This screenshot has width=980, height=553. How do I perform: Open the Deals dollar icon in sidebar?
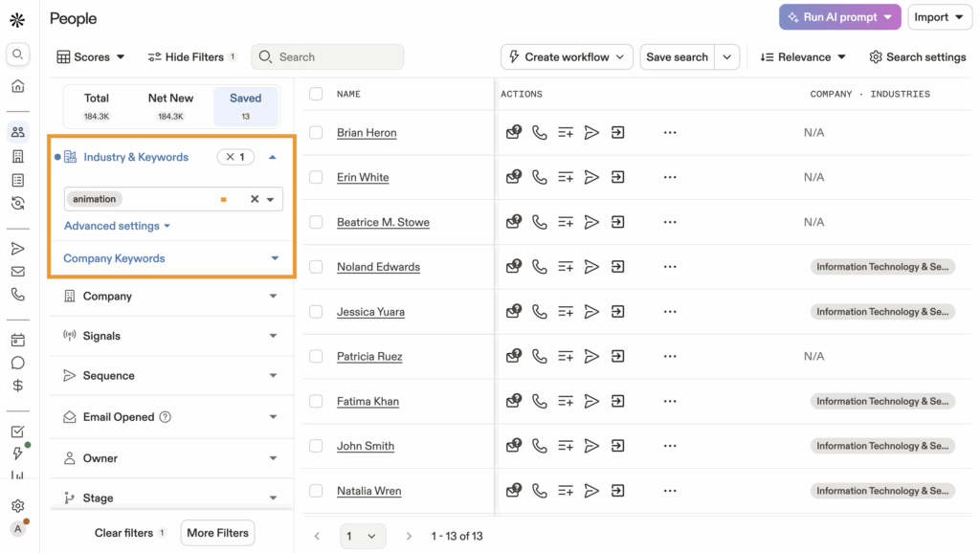point(17,386)
